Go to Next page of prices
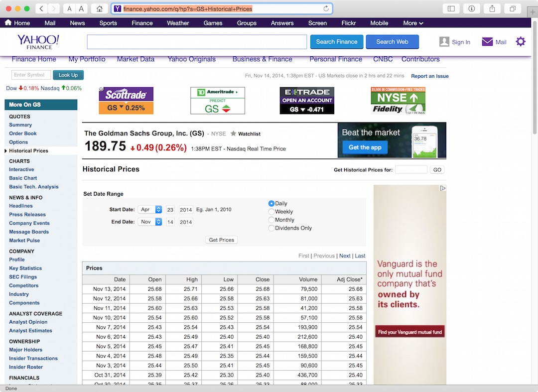The height and width of the screenshot is (392, 538). 345,256
